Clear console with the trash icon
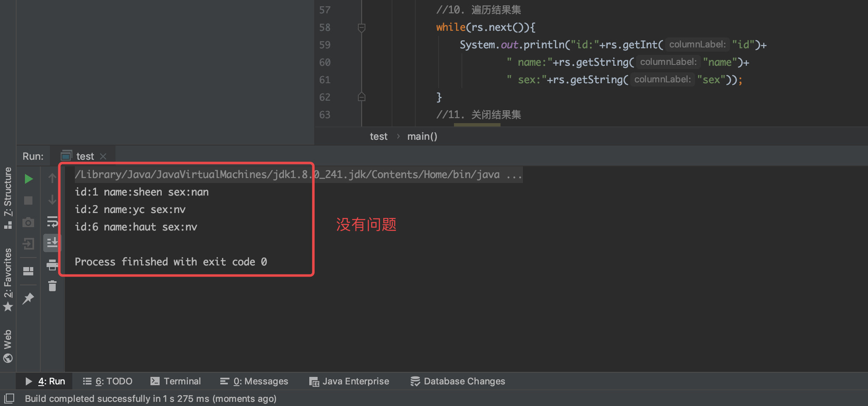The image size is (868, 406). [x=52, y=286]
